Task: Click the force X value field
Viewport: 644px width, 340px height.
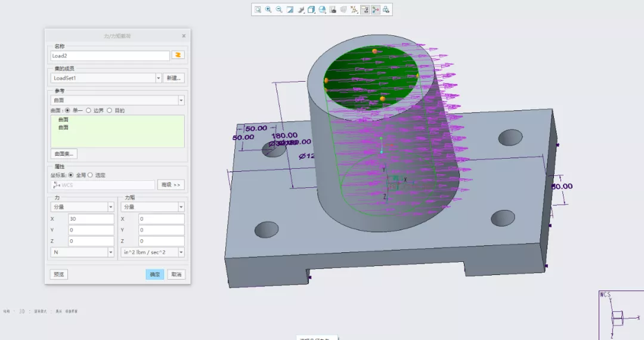Action: coord(91,219)
